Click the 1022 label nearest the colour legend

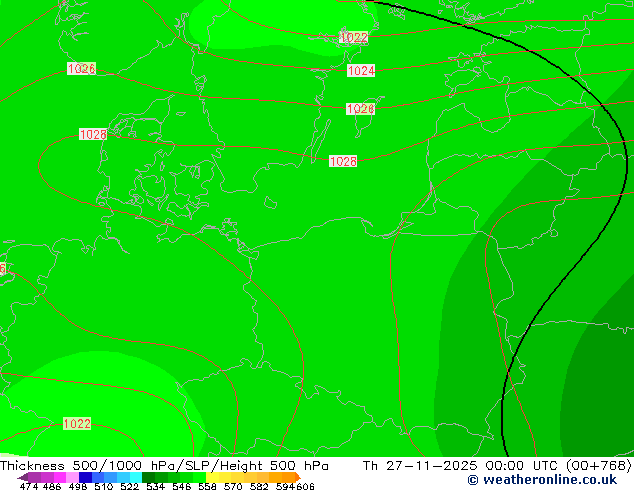77,424
